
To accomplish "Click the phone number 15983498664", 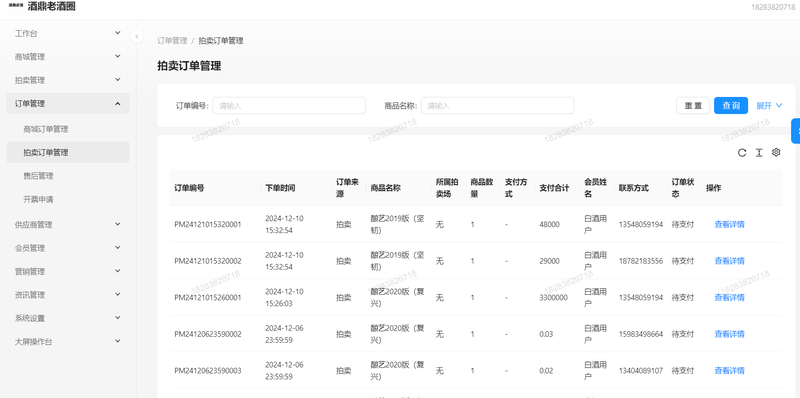I will [x=641, y=334].
